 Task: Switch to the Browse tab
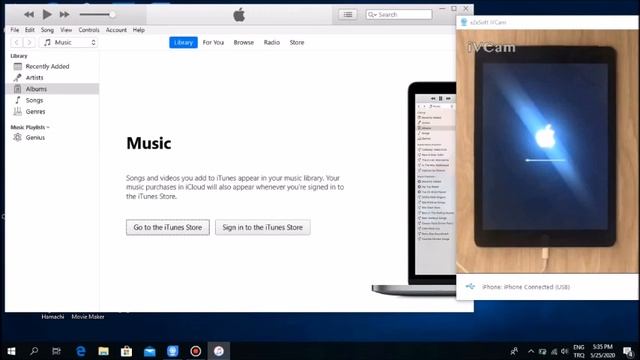(x=244, y=42)
